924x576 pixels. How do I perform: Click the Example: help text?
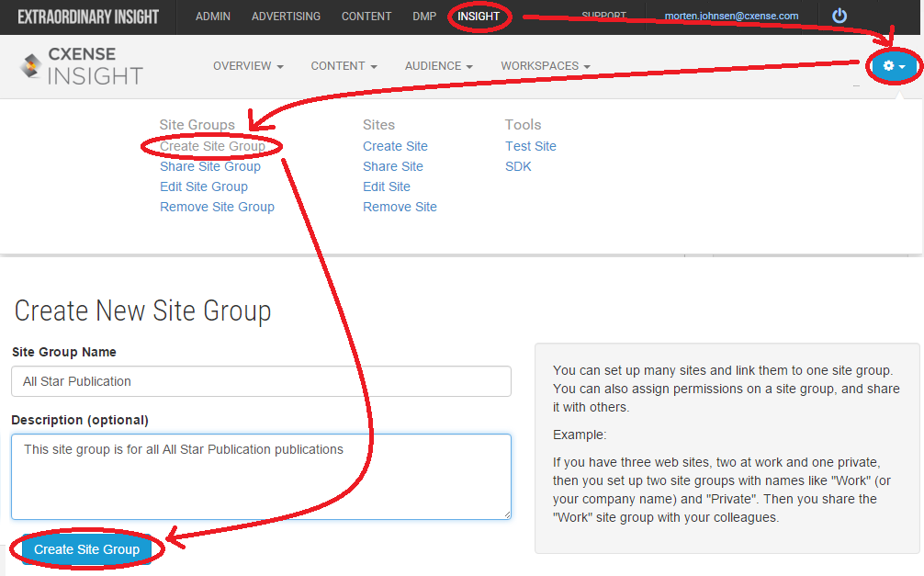(x=580, y=435)
